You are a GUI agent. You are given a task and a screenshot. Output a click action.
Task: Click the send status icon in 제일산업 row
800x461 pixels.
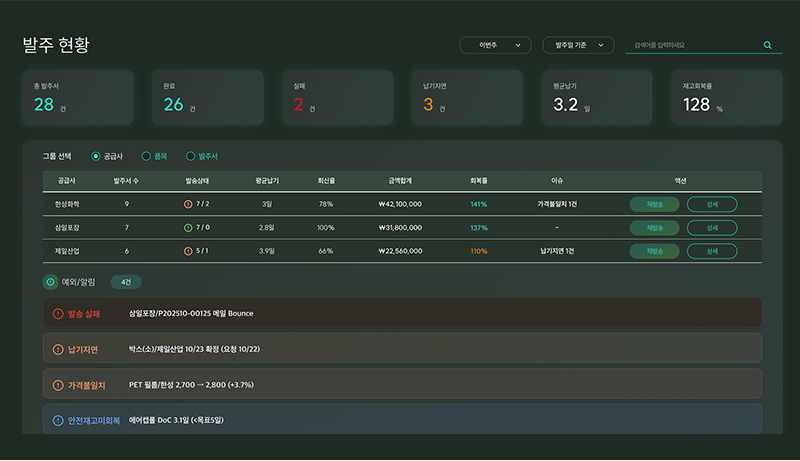[x=188, y=251]
